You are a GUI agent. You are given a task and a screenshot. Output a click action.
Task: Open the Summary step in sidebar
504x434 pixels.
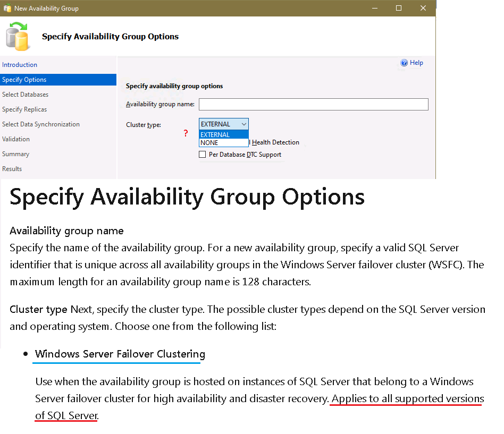(15, 154)
